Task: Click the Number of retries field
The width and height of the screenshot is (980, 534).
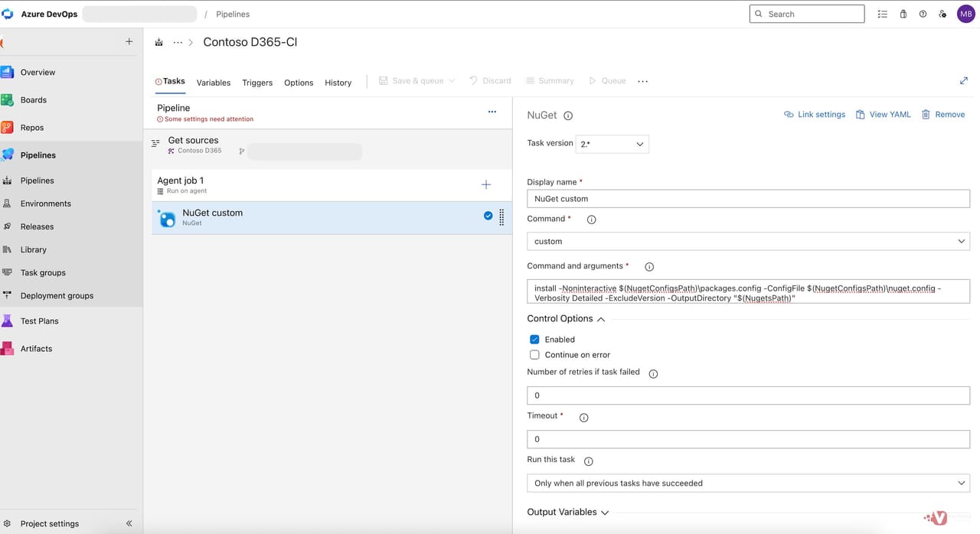Action: click(x=748, y=395)
